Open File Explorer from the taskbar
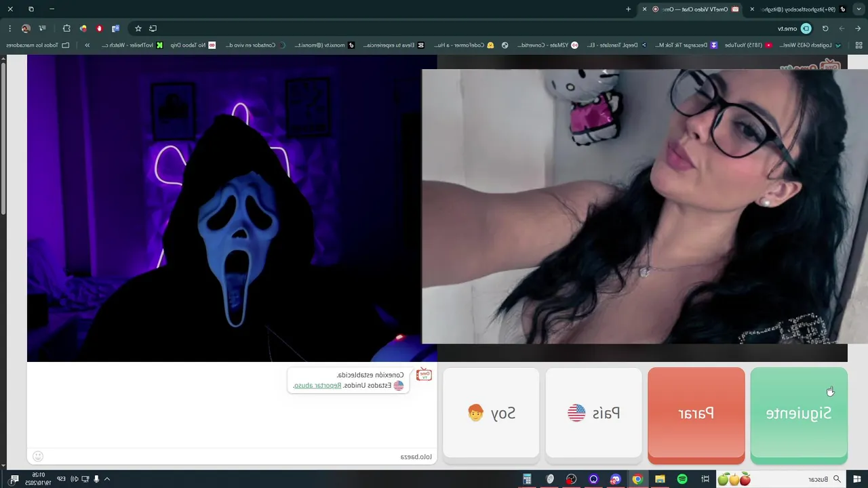This screenshot has height=488, width=868. 660,479
